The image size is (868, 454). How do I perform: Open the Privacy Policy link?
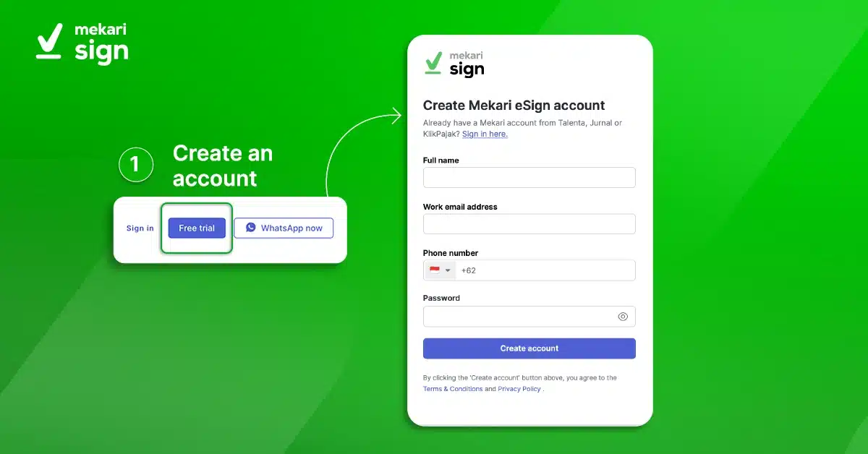(x=519, y=389)
